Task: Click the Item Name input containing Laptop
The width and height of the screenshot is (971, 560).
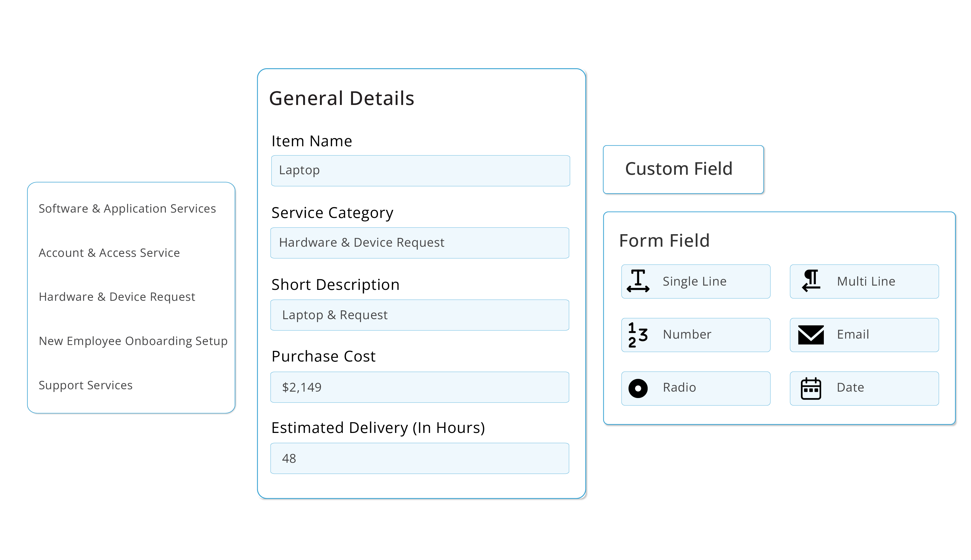Action: 419,171
